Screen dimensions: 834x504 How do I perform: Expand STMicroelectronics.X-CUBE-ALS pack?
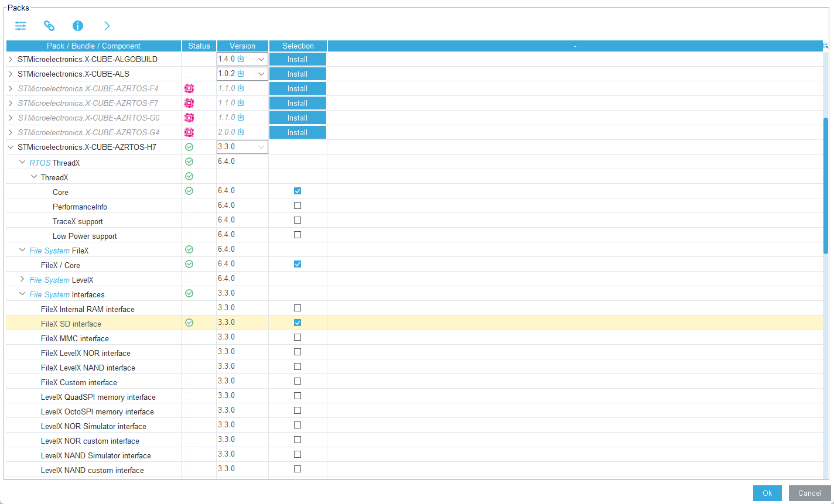click(10, 74)
